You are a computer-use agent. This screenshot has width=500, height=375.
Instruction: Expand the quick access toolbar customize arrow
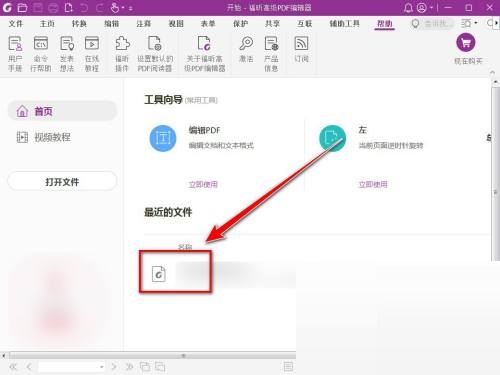(131, 8)
